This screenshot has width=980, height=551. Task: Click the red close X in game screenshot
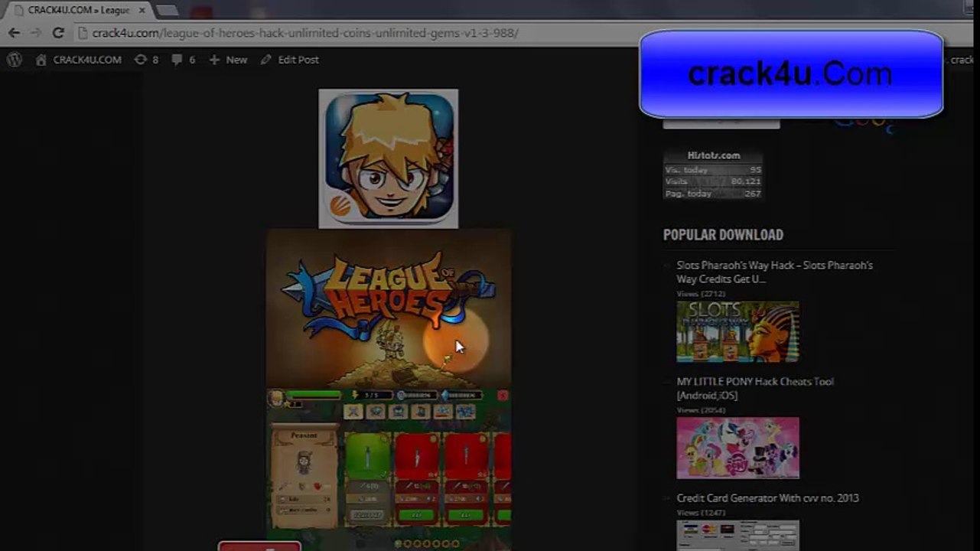tap(503, 396)
